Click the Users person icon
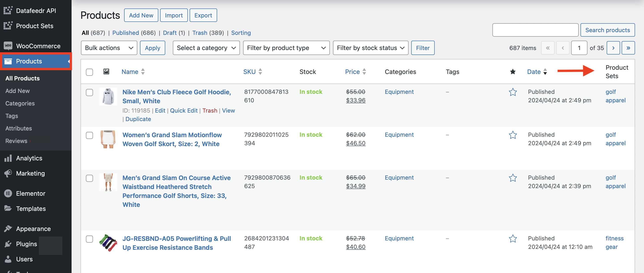The height and width of the screenshot is (273, 644). point(8,259)
